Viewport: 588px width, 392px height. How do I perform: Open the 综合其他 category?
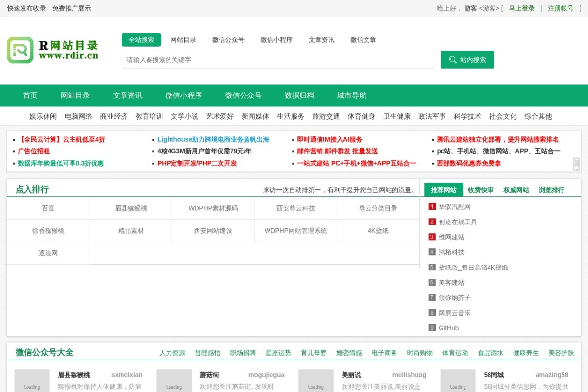(538, 116)
